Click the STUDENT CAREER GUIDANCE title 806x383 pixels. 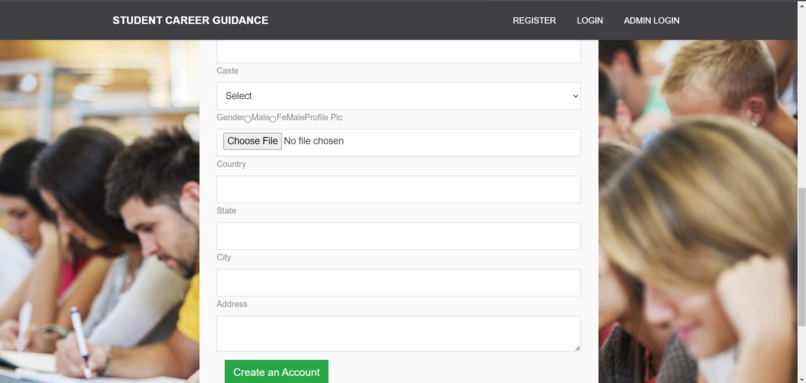[190, 20]
